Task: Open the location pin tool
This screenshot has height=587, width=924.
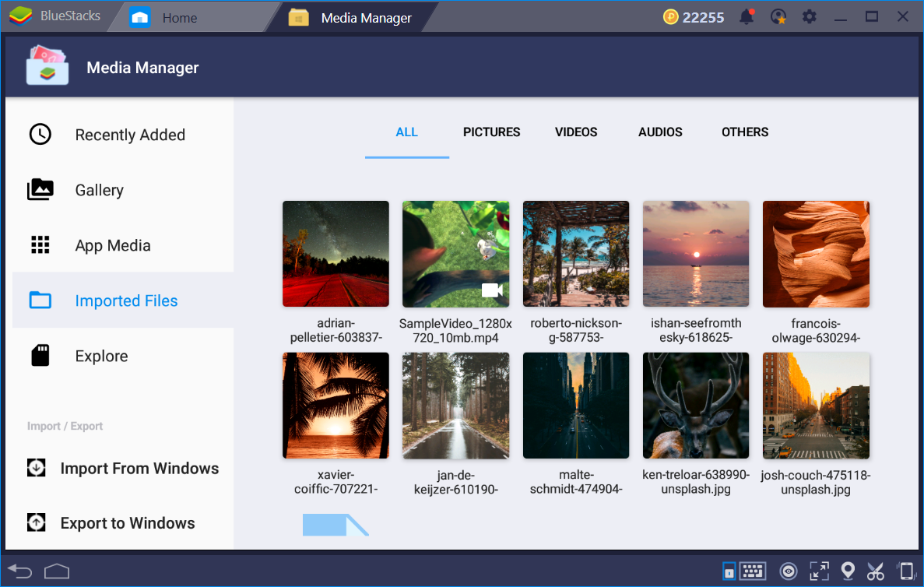Action: pos(848,571)
